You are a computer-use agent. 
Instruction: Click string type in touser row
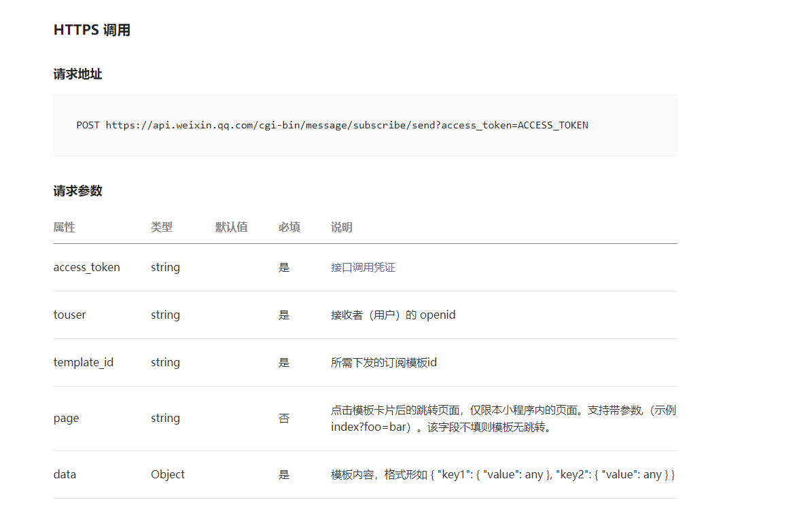165,315
